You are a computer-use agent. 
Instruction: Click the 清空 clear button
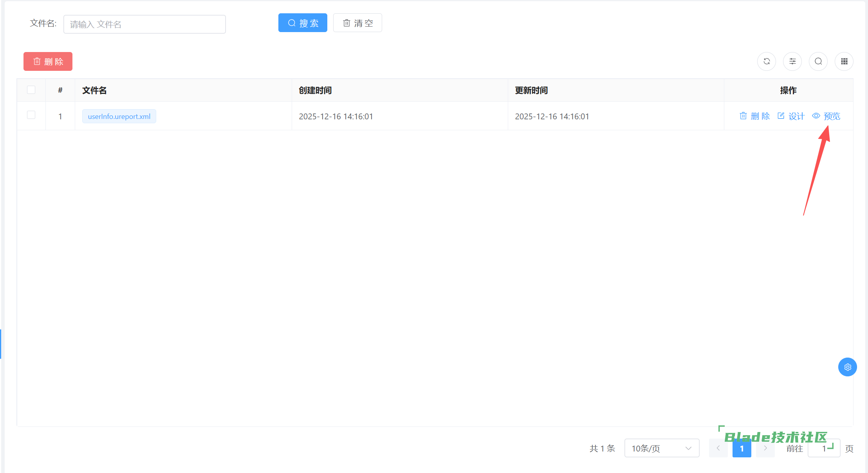357,23
